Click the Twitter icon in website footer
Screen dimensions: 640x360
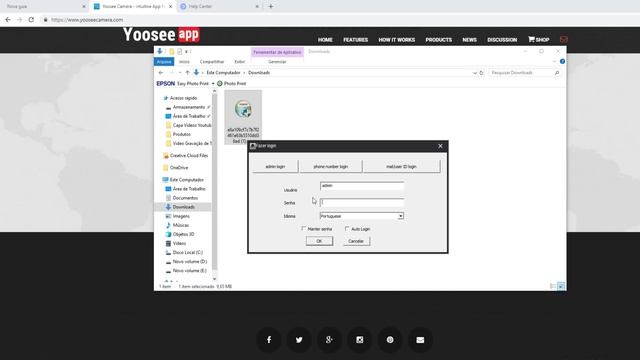coord(299,340)
